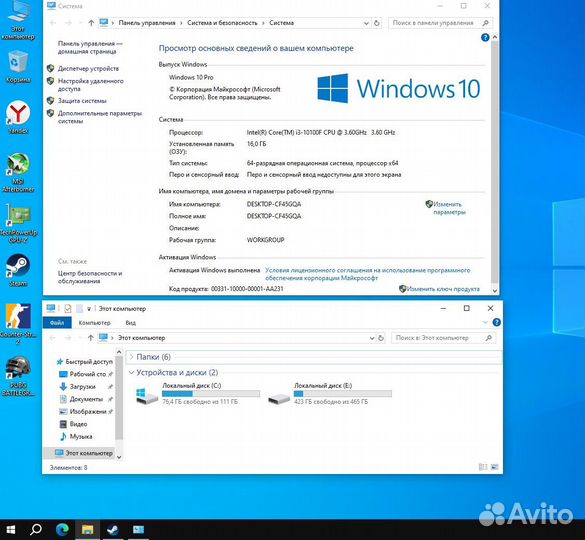Switch to the large icons view
585x540 pixels.
[x=495, y=467]
